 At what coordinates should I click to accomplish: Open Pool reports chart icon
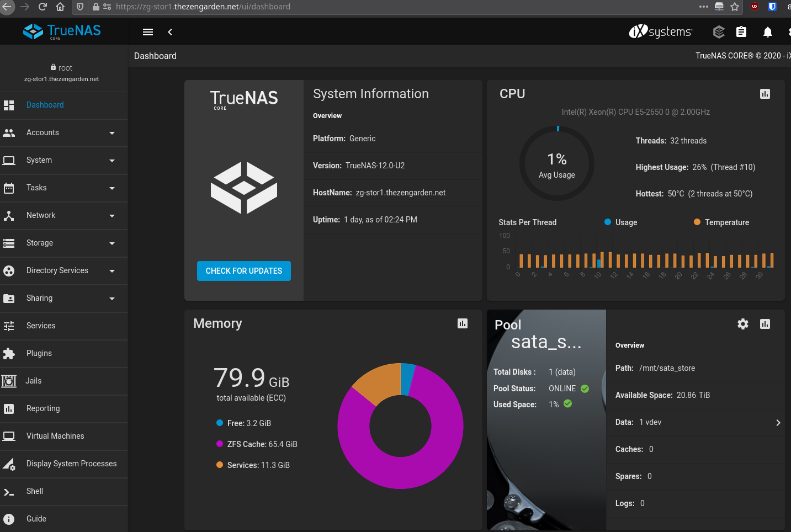(765, 324)
